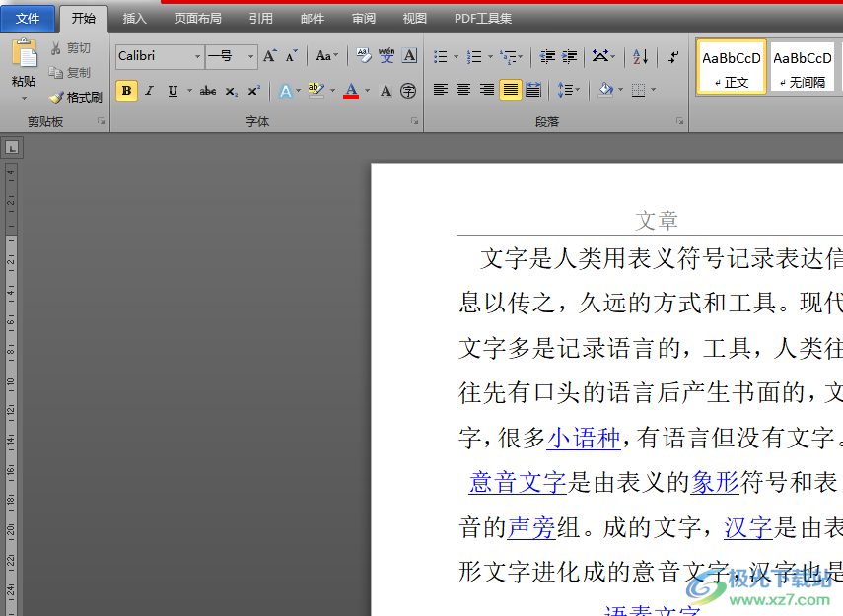Toggle Bold formatting

coord(126,91)
